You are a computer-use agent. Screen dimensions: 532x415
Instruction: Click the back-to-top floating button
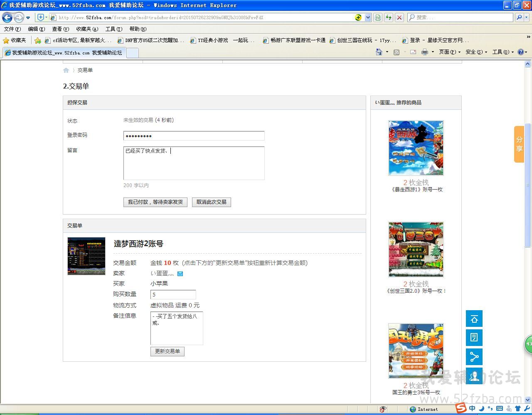click(474, 319)
